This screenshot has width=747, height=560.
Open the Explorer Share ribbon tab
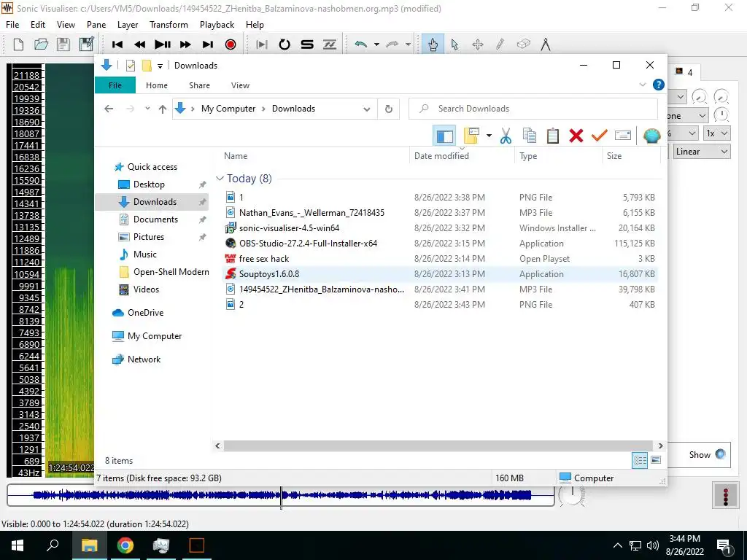(x=199, y=85)
